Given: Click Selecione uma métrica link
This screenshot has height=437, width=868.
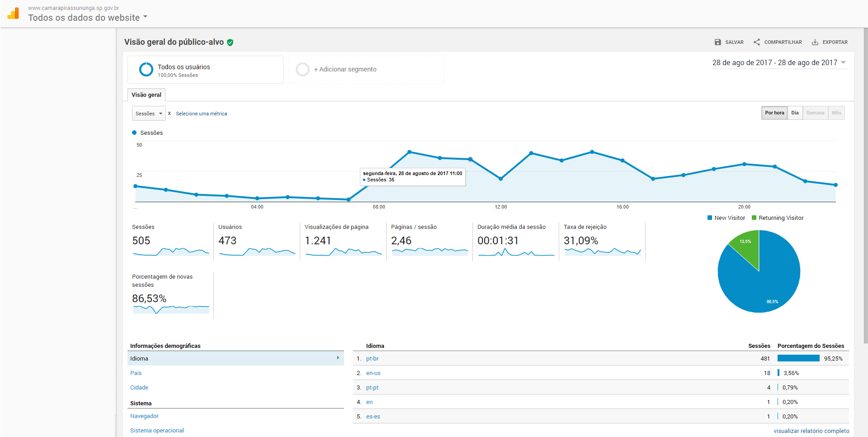Looking at the screenshot, I should (201, 114).
